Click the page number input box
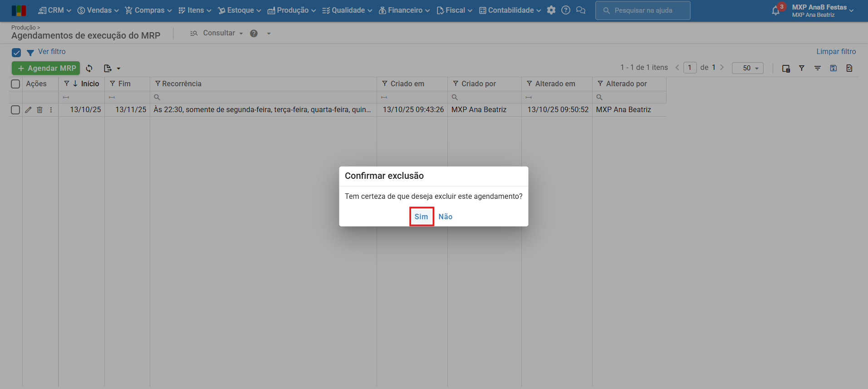 coord(690,68)
